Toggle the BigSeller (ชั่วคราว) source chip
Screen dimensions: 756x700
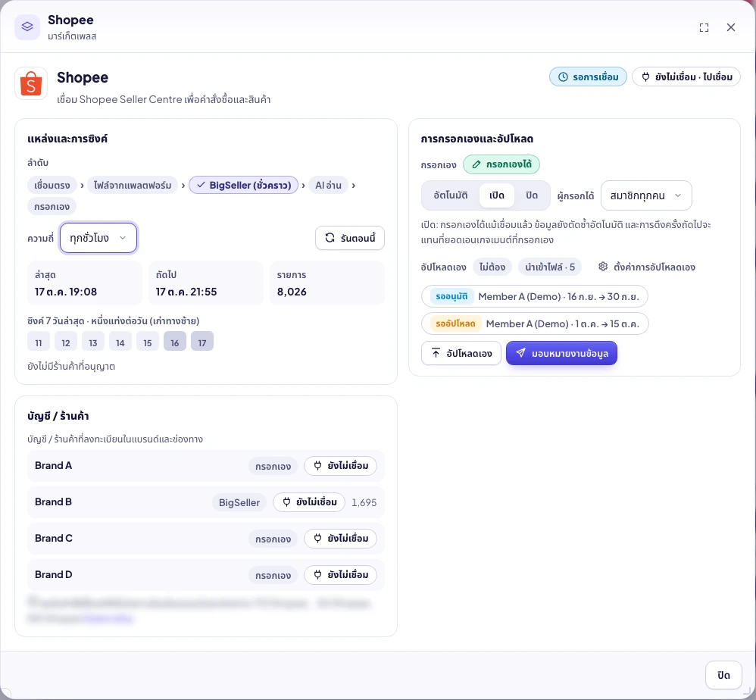[243, 185]
